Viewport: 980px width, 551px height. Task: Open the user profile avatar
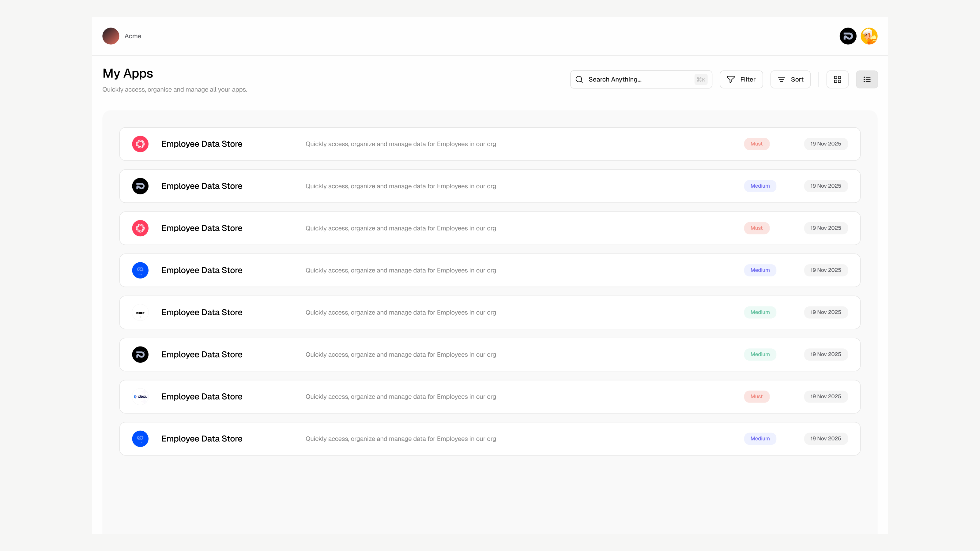tap(869, 36)
